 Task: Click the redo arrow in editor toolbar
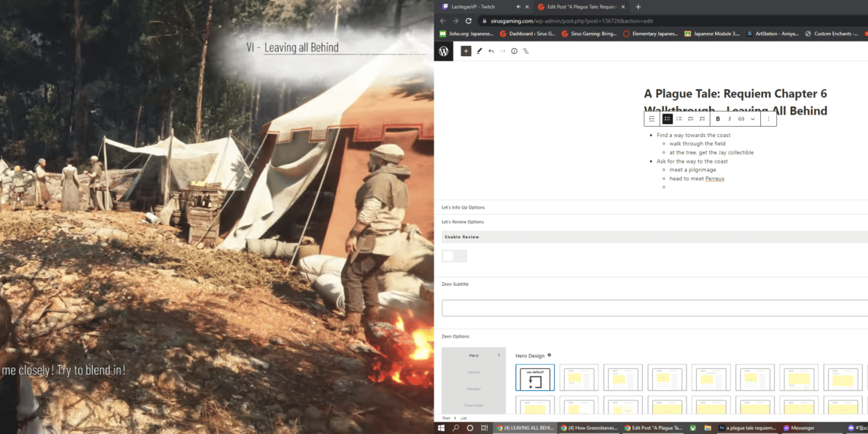tap(503, 51)
